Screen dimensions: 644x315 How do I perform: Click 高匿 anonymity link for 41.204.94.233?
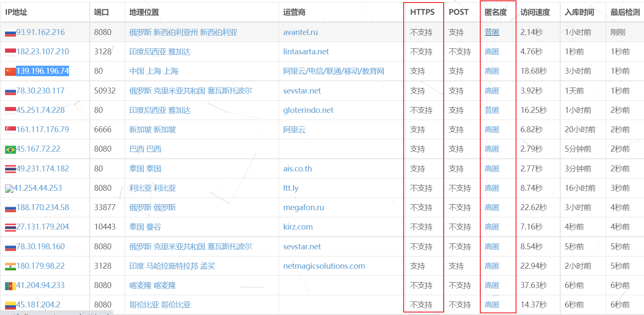[492, 285]
